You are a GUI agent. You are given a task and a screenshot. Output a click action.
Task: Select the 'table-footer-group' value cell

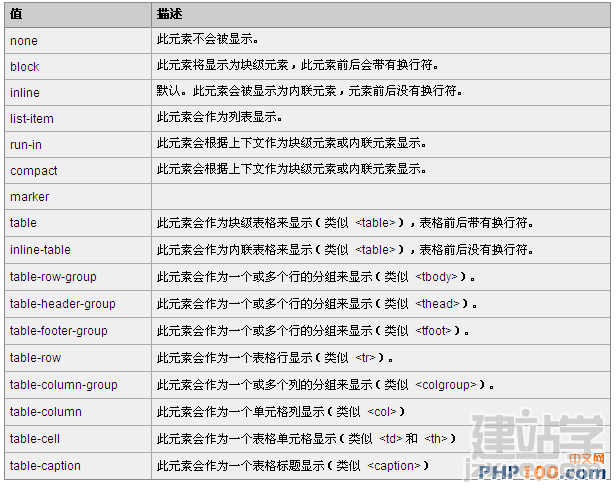pos(78,331)
